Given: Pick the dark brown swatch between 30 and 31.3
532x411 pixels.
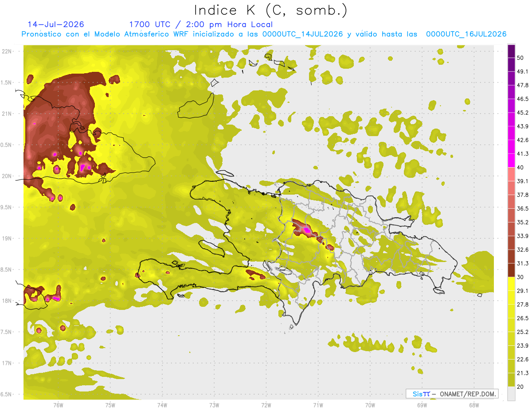Looking at the screenshot, I should click(512, 270).
